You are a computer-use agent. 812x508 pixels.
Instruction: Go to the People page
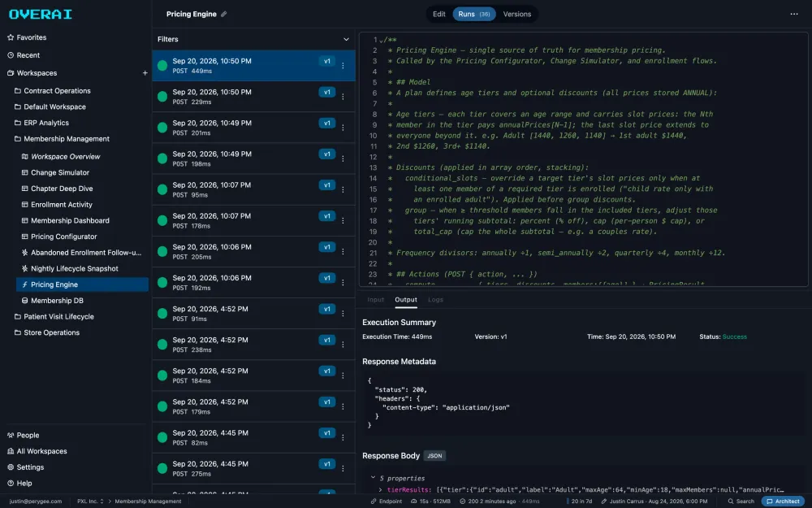click(x=24, y=436)
